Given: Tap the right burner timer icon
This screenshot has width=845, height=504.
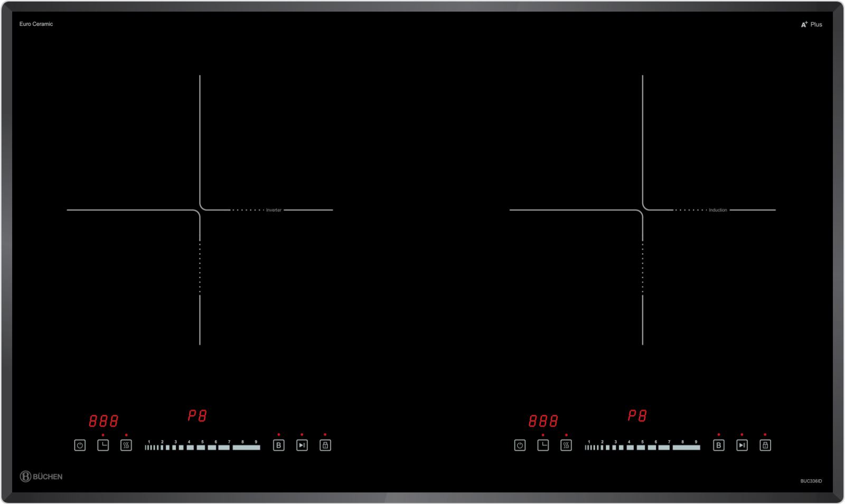Looking at the screenshot, I should [x=543, y=445].
